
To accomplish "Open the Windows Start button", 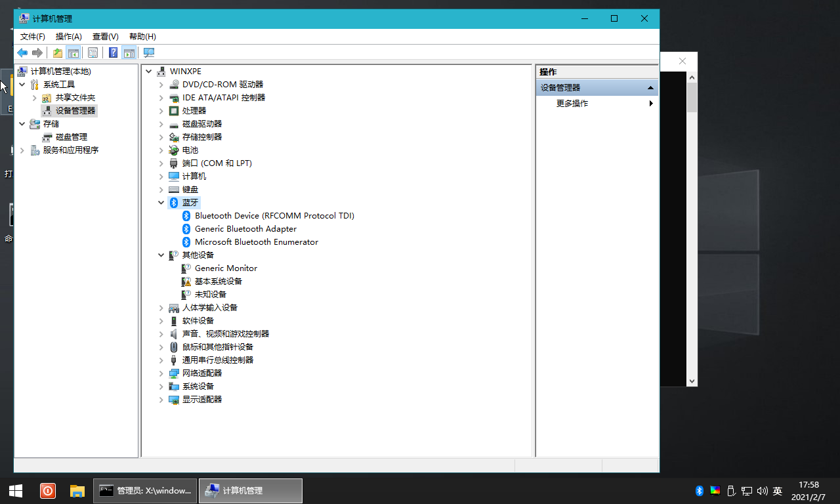I will tap(16, 491).
